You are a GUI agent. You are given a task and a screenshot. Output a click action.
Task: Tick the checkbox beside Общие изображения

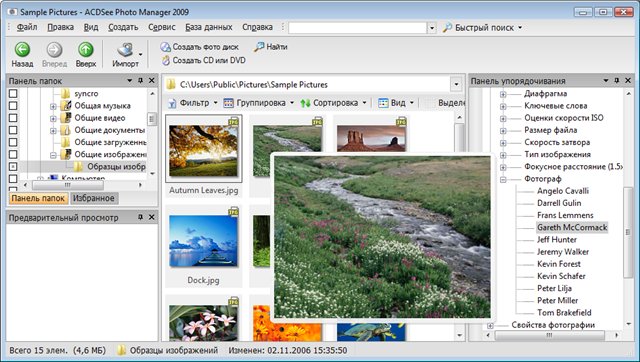(13, 154)
